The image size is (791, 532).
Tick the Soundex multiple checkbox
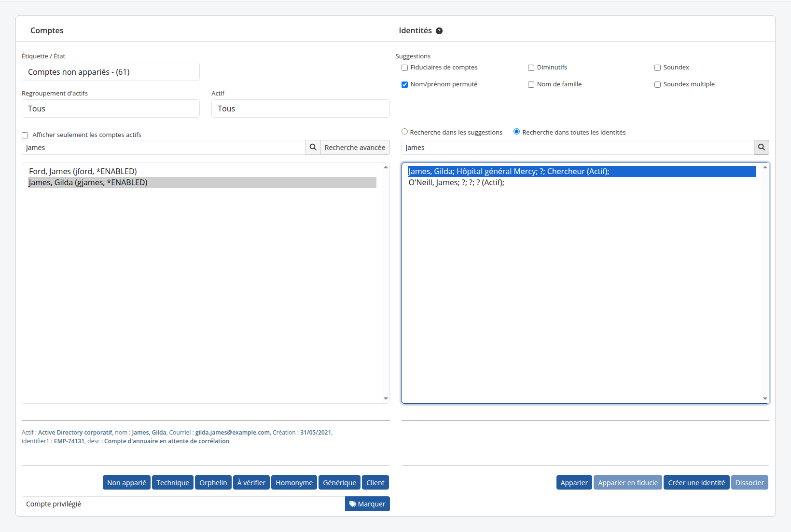click(657, 85)
